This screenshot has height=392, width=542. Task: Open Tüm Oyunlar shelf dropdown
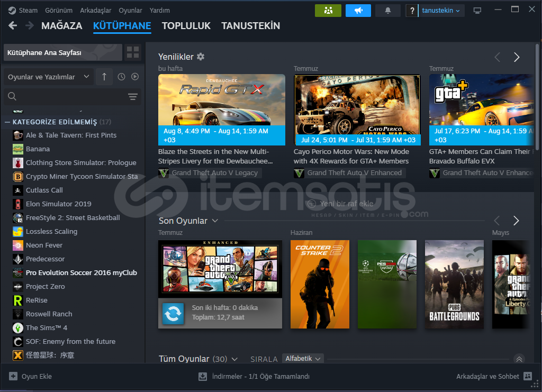234,359
